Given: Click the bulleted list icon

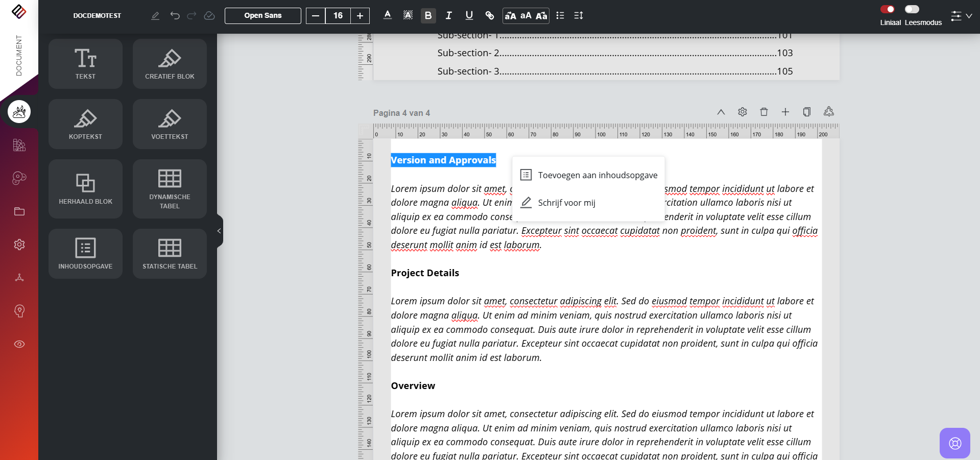Looking at the screenshot, I should (x=560, y=15).
